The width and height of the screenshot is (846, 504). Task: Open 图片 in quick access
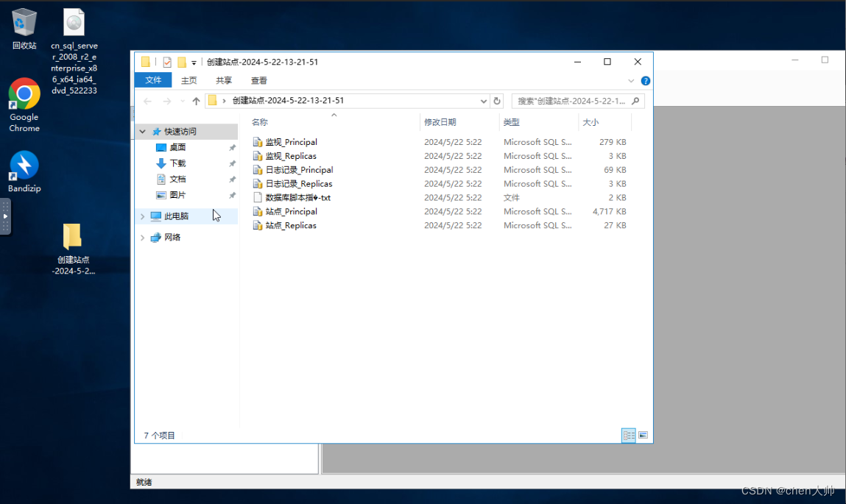coord(177,195)
